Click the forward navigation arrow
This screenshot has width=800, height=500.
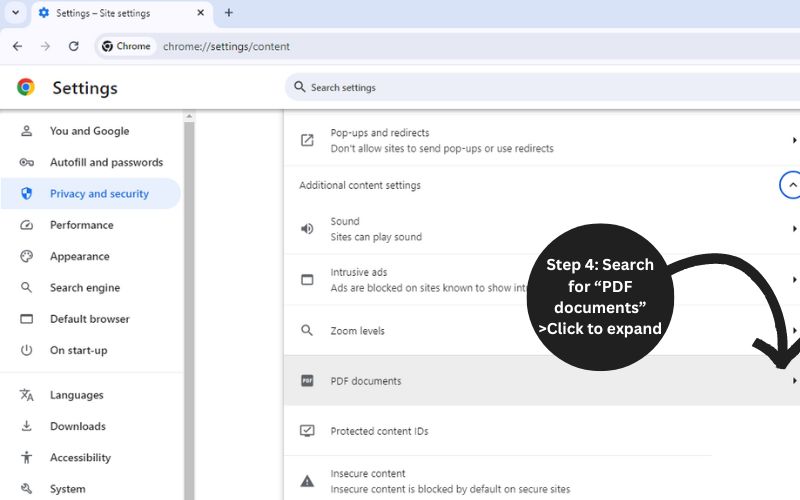coord(45,46)
